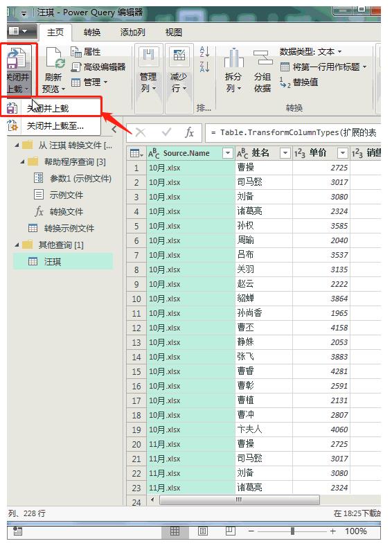Viewport: 392px width, 548px height.
Task: Click the table corner menu icon
Action: [x=136, y=153]
